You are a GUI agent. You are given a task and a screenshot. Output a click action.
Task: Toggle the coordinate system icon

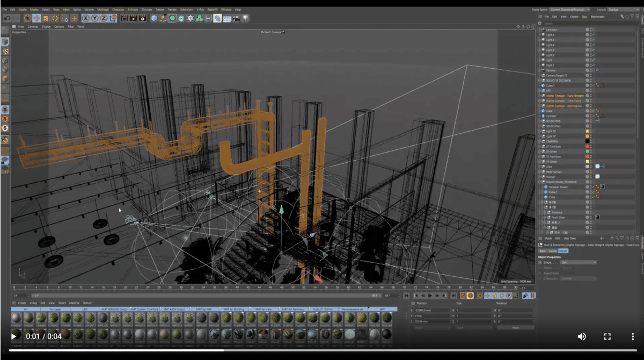pos(113,18)
